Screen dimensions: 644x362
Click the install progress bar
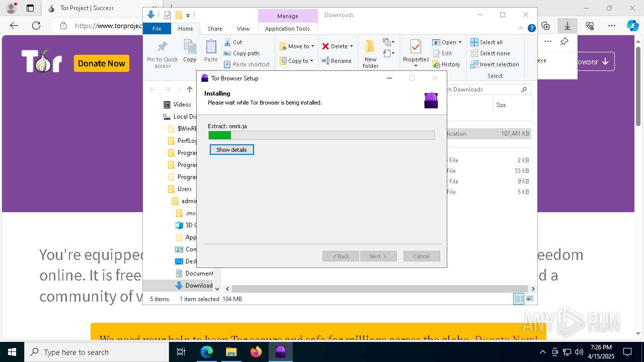tap(321, 135)
